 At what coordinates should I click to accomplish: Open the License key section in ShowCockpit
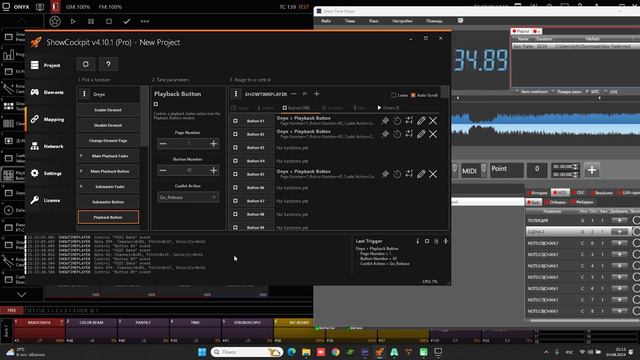pyautogui.click(x=46, y=200)
